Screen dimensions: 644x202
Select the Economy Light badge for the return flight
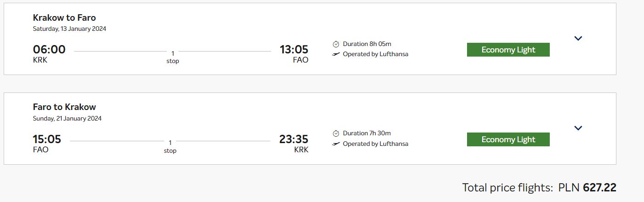coord(508,139)
